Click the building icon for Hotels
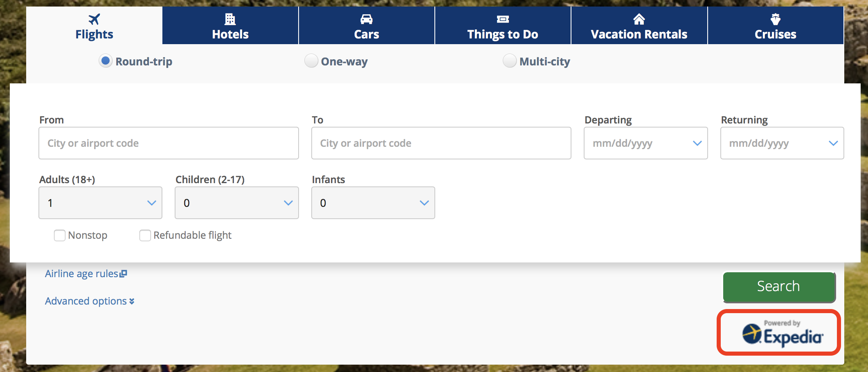The image size is (868, 372). click(x=230, y=19)
